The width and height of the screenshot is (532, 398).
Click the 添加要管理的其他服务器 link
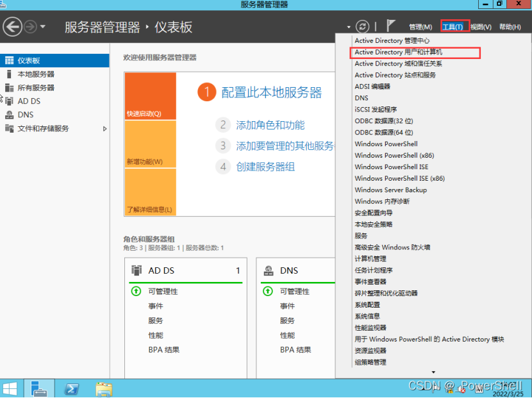[285, 146]
